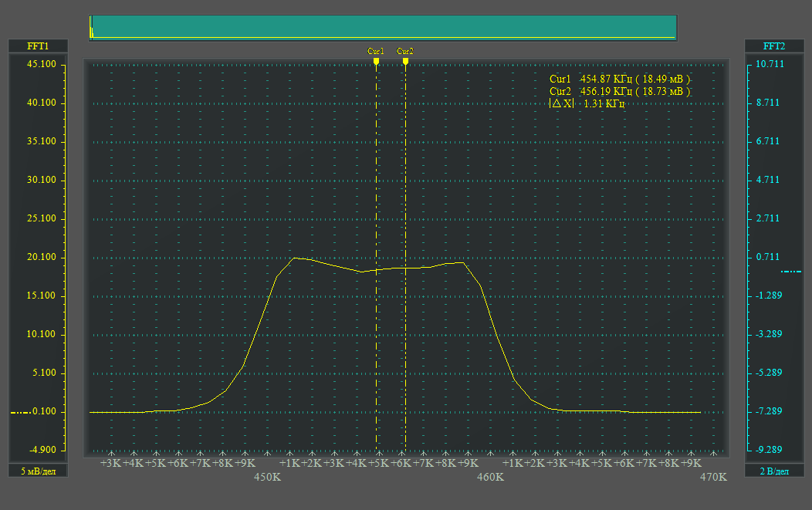Select the Cur1 cursor marker handle

[x=376, y=61]
